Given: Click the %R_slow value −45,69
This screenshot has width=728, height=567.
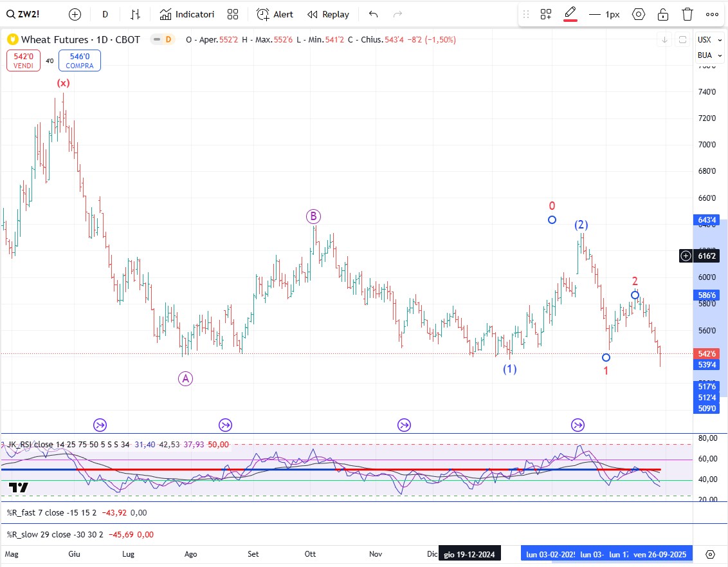Looking at the screenshot, I should click(x=121, y=534).
